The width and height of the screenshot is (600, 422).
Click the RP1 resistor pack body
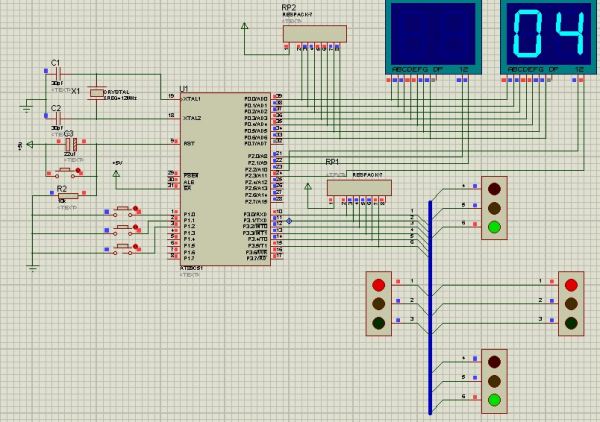(357, 187)
